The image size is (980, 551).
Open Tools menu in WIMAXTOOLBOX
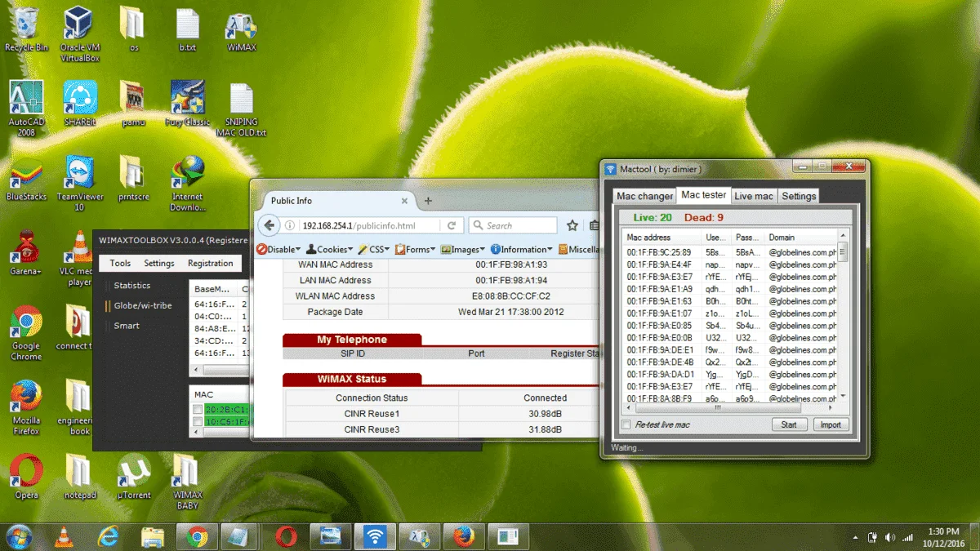coord(120,263)
